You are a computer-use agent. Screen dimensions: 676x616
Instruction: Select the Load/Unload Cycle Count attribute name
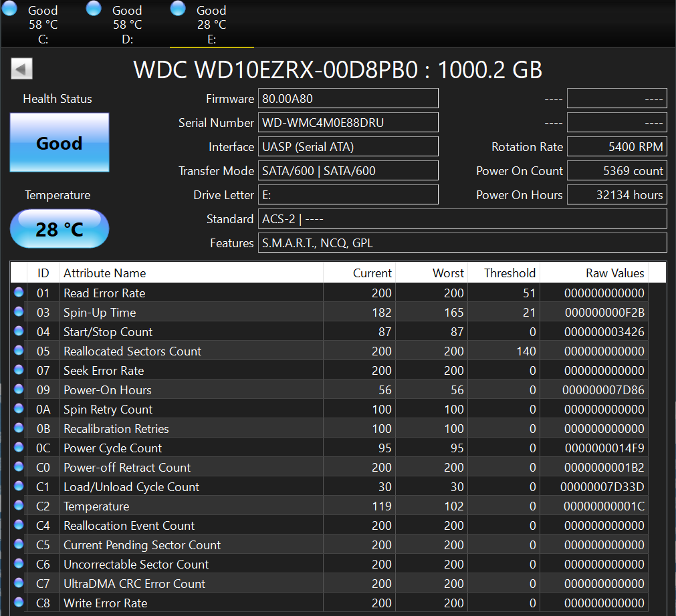[x=131, y=487]
